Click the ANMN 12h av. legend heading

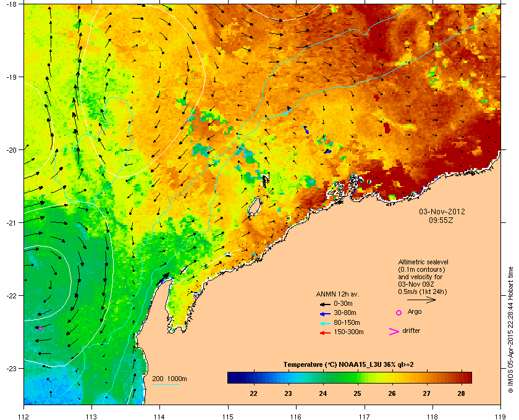point(337,294)
